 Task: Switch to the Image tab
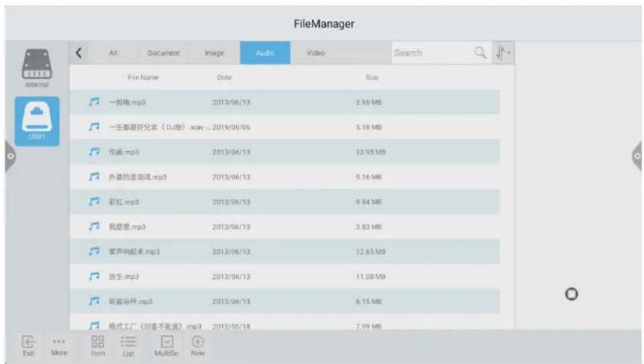click(x=214, y=53)
